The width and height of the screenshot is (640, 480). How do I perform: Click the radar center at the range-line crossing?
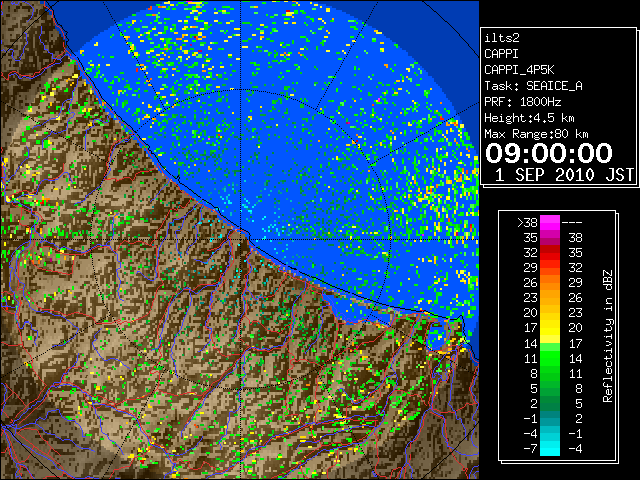241,239
